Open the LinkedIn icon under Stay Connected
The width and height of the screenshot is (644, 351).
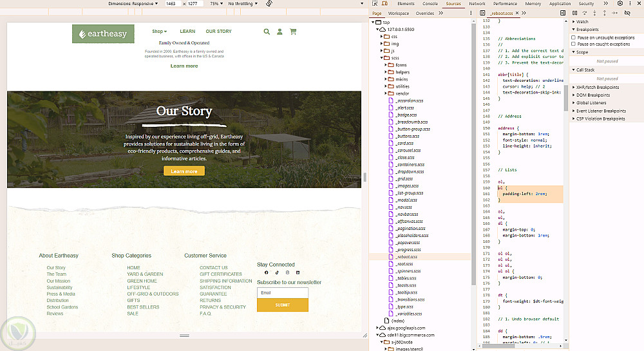point(298,272)
